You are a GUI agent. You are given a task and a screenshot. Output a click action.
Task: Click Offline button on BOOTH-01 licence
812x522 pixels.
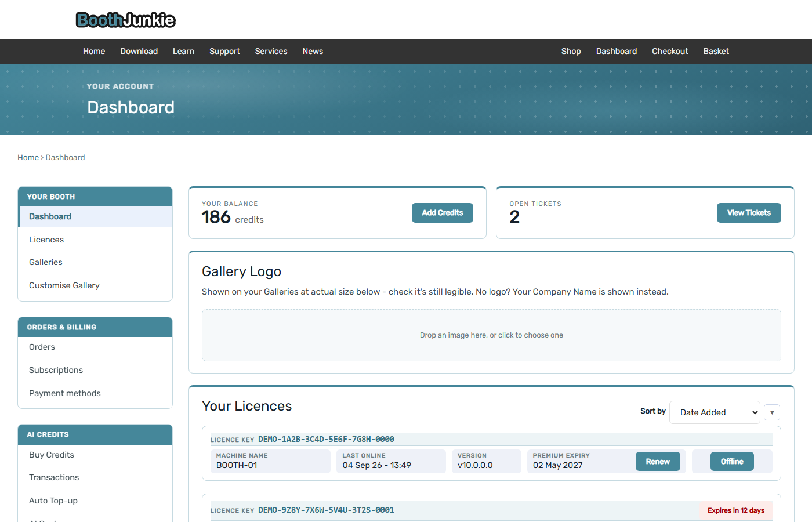(x=732, y=462)
